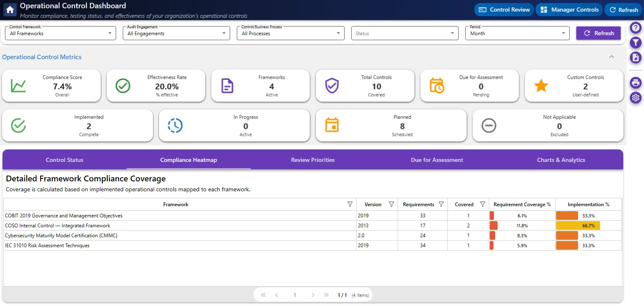Image resolution: width=644 pixels, height=306 pixels.
Task: Click the printer icon in sidebar
Action: [x=636, y=83]
